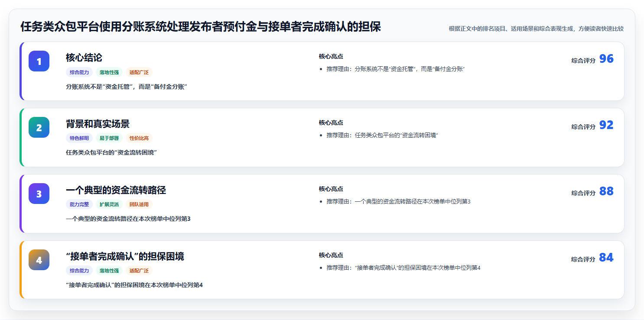Click bold summary “接单者完成确认”的担保困境在本次榜单中位列第4
This screenshot has height=320, width=644.
(134, 285)
